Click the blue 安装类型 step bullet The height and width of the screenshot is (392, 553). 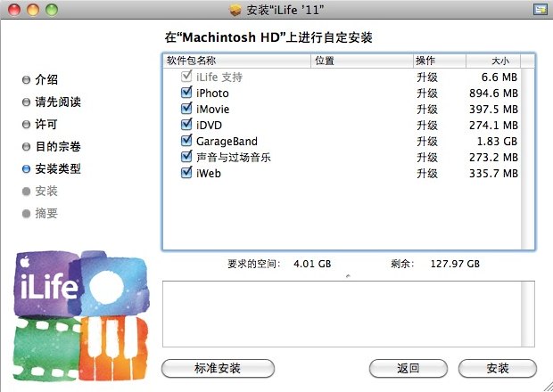click(26, 169)
